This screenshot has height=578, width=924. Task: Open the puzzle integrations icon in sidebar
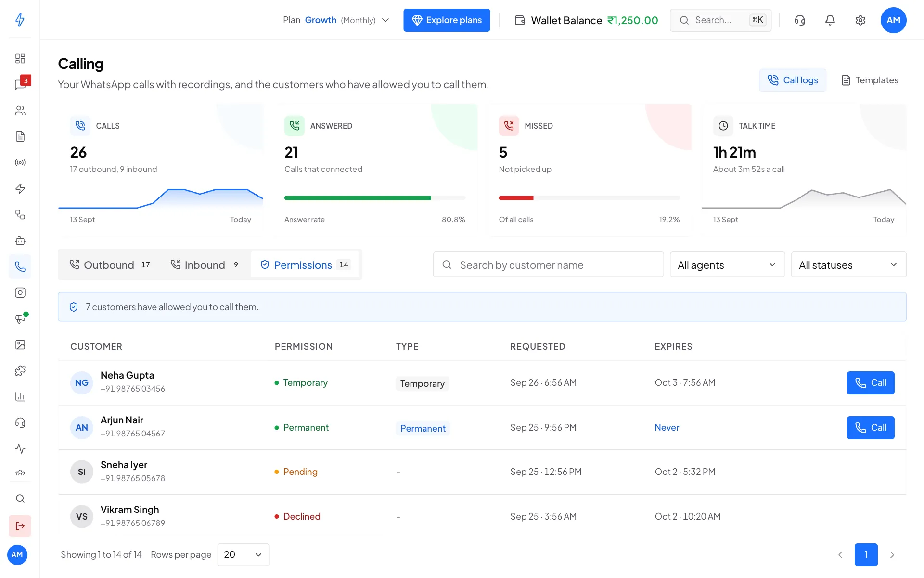coord(20,370)
